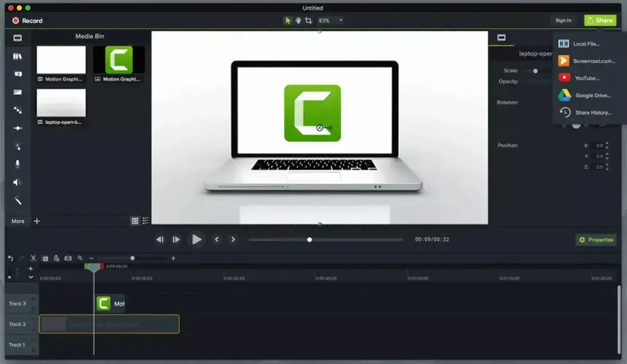Expand More tools in the sidebar
This screenshot has height=364, width=627.
pyautogui.click(x=18, y=221)
